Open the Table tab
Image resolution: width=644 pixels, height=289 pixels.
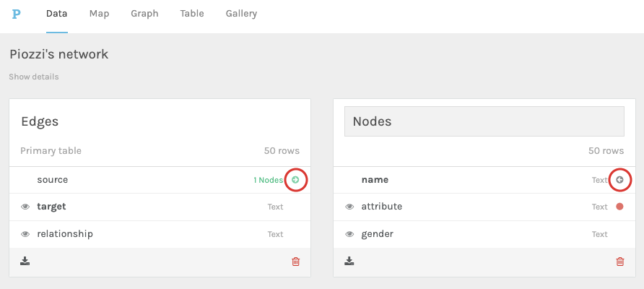[192, 14]
